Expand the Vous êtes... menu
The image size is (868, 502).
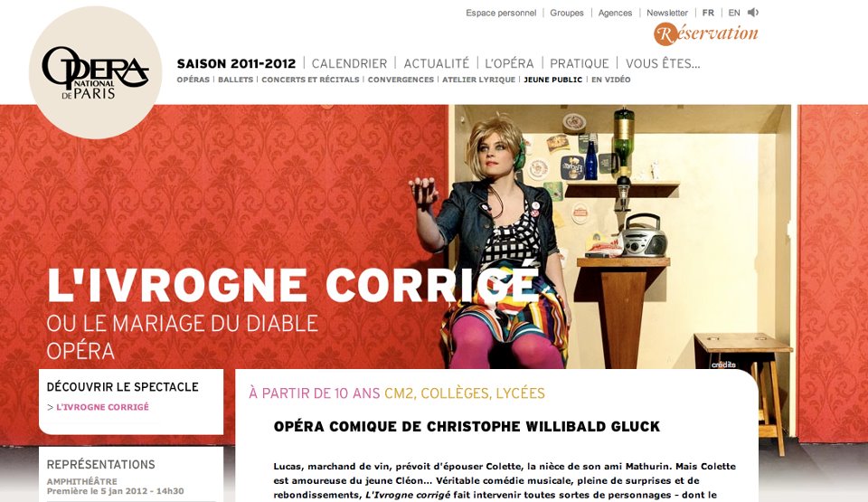pos(663,63)
